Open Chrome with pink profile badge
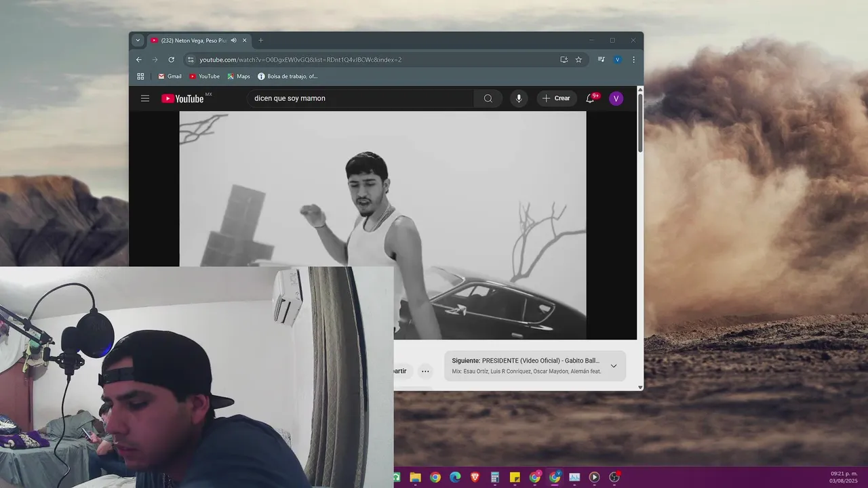 [535, 477]
